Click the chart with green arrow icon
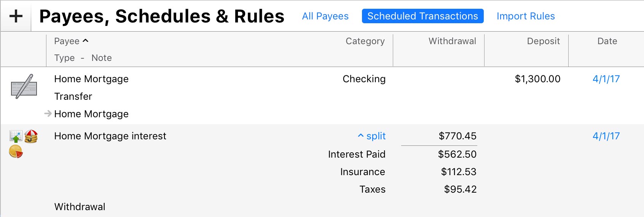This screenshot has width=644, height=217. (x=16, y=136)
